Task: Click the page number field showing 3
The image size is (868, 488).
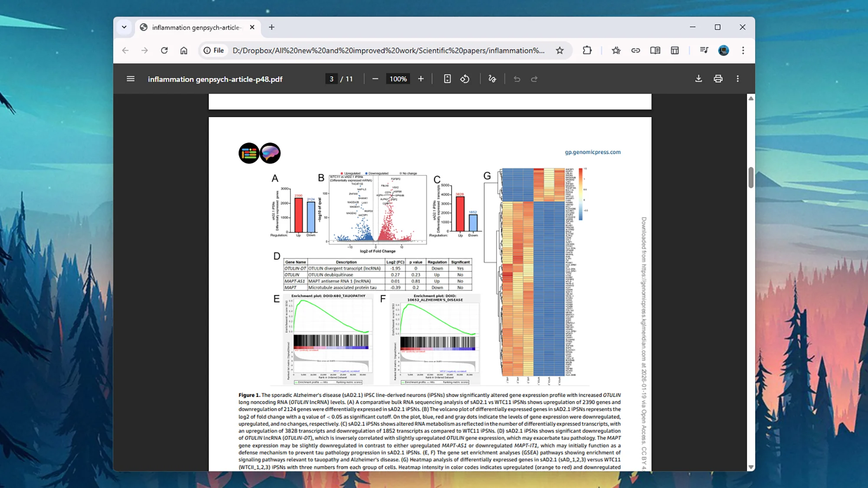Action: (332, 79)
